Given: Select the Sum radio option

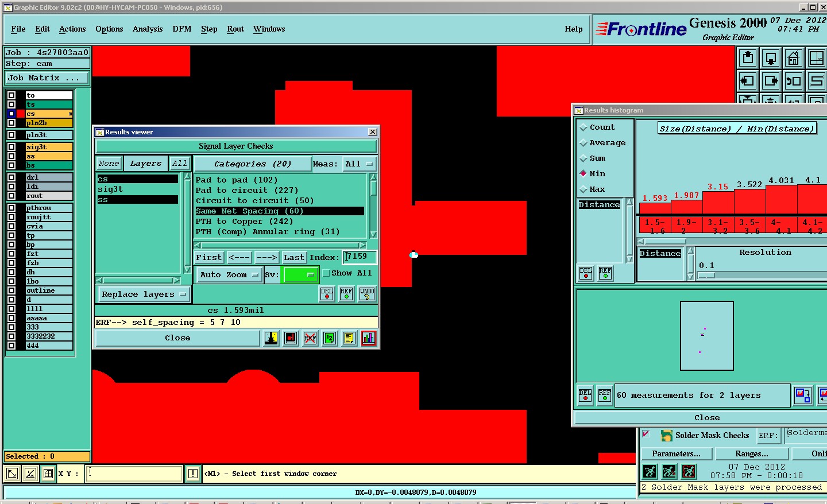Looking at the screenshot, I should [583, 158].
